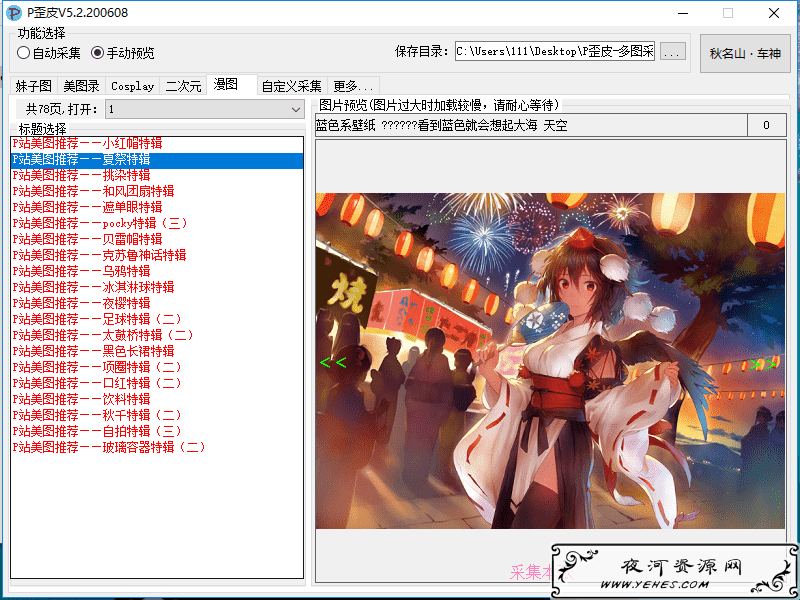Click the anime preview image
Image resolution: width=800 pixels, height=600 pixels.
click(x=550, y=361)
